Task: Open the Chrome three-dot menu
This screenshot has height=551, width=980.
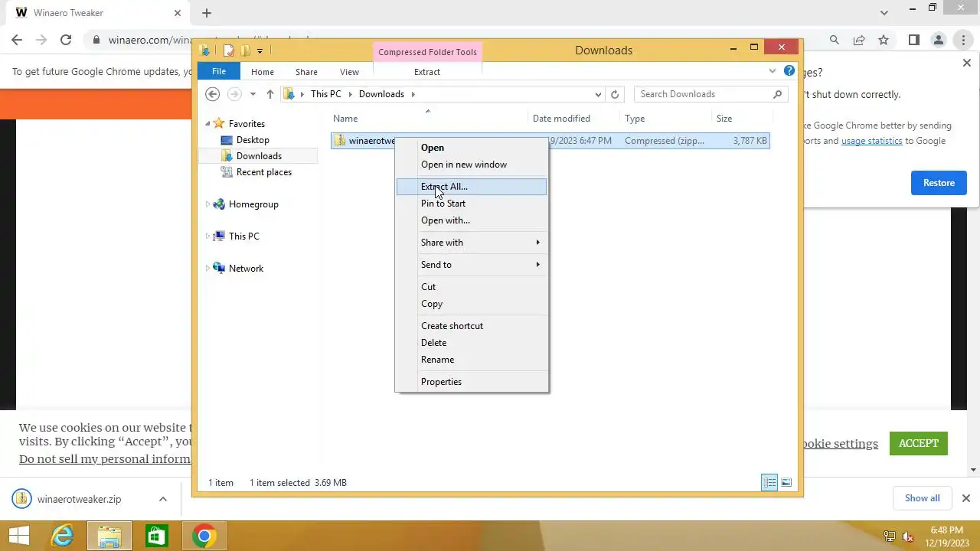Action: [962, 40]
